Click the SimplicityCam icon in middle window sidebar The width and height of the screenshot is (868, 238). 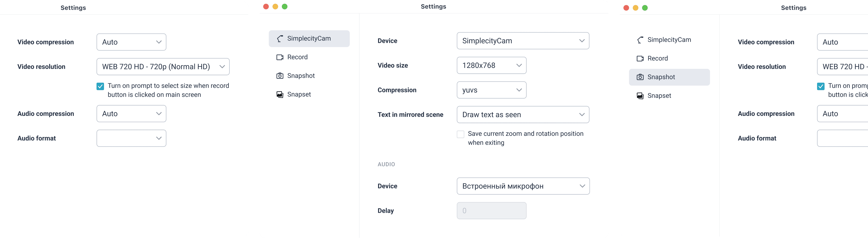[x=280, y=39]
